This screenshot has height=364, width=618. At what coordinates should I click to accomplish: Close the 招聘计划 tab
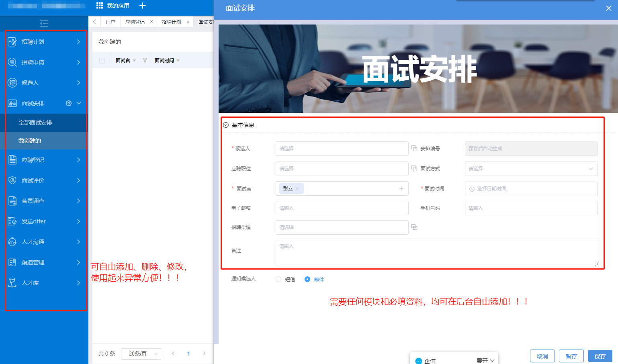click(x=188, y=22)
